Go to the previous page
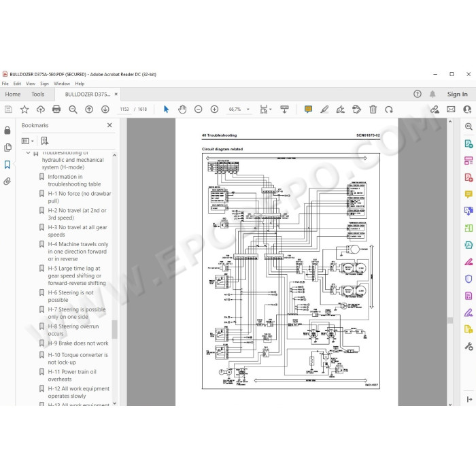Image resolution: width=476 pixels, height=476 pixels. (x=89, y=109)
